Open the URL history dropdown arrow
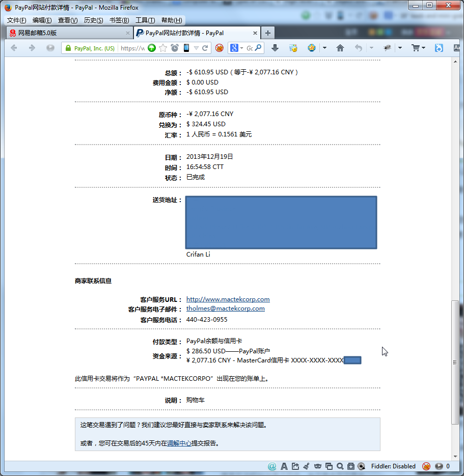Image resolution: width=464 pixels, height=476 pixels. (x=196, y=48)
